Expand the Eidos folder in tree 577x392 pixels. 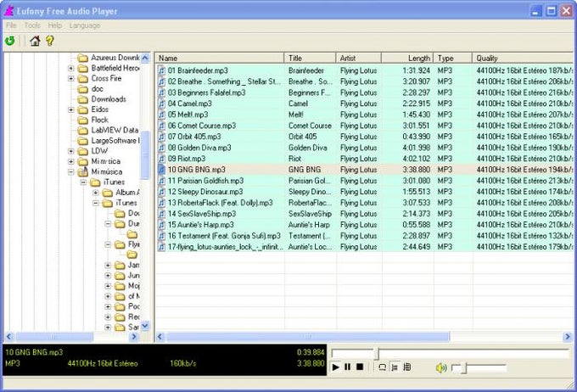click(x=71, y=109)
